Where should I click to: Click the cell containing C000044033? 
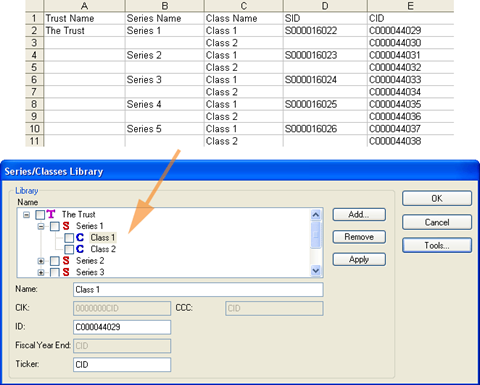[x=411, y=80]
